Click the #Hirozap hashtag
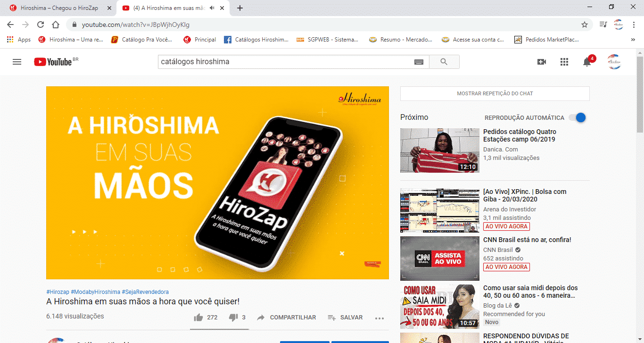Viewport: 644px width, 343px height. [58, 292]
